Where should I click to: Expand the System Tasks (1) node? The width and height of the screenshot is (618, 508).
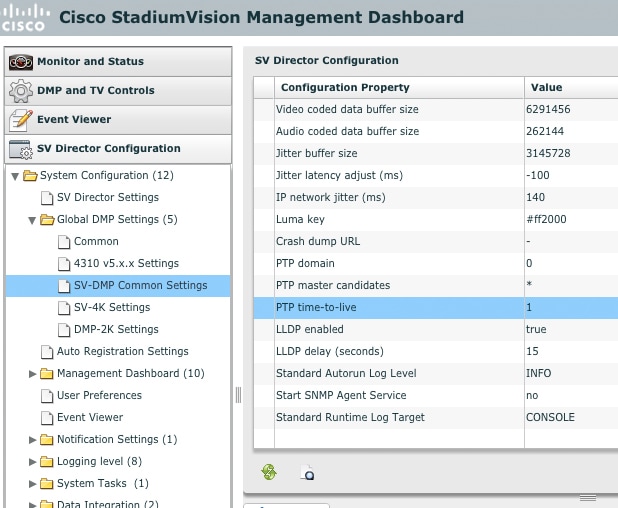click(x=32, y=484)
